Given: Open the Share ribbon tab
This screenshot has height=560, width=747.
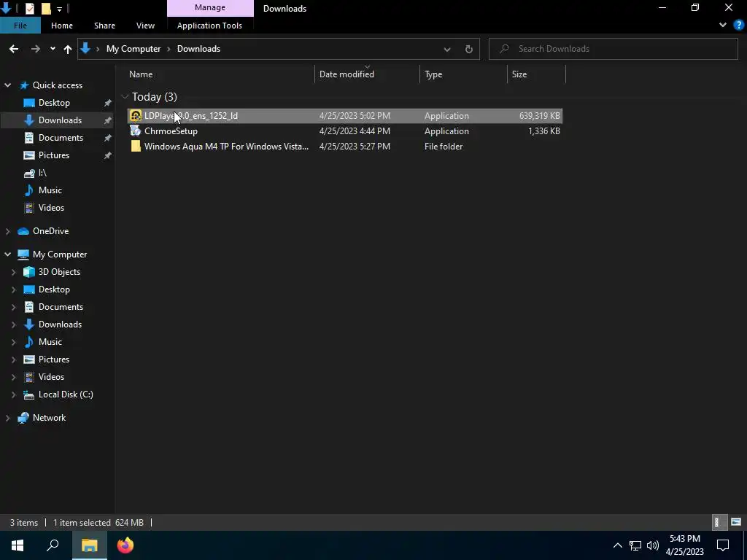Looking at the screenshot, I should pos(104,26).
